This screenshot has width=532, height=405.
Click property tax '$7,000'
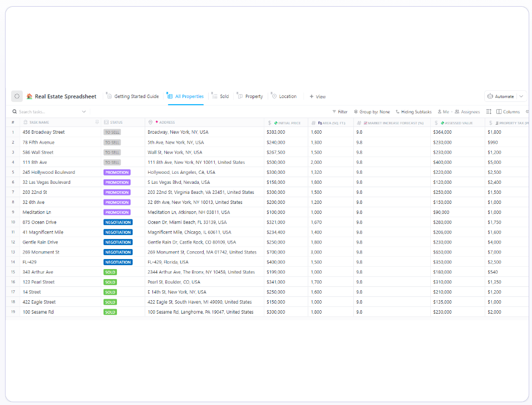click(x=494, y=252)
